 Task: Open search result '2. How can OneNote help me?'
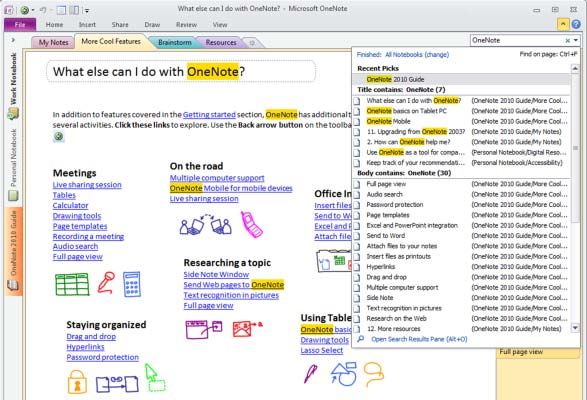pos(461,142)
